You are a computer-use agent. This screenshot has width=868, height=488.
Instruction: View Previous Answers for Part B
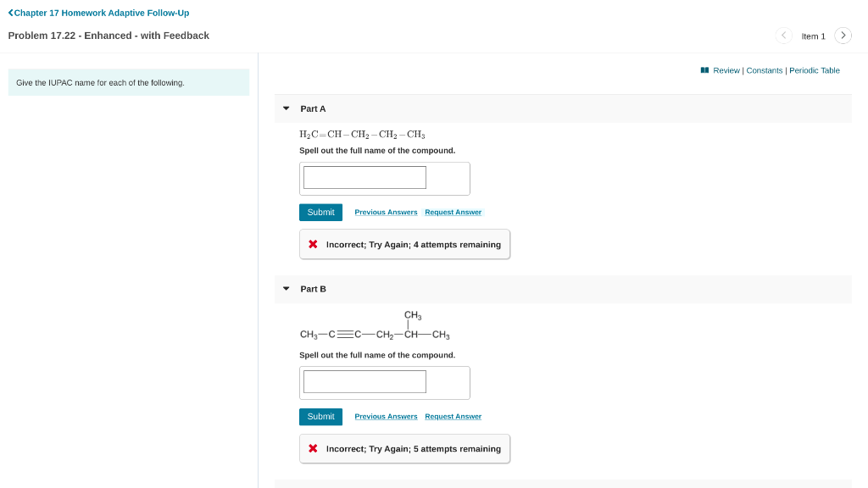click(x=386, y=416)
